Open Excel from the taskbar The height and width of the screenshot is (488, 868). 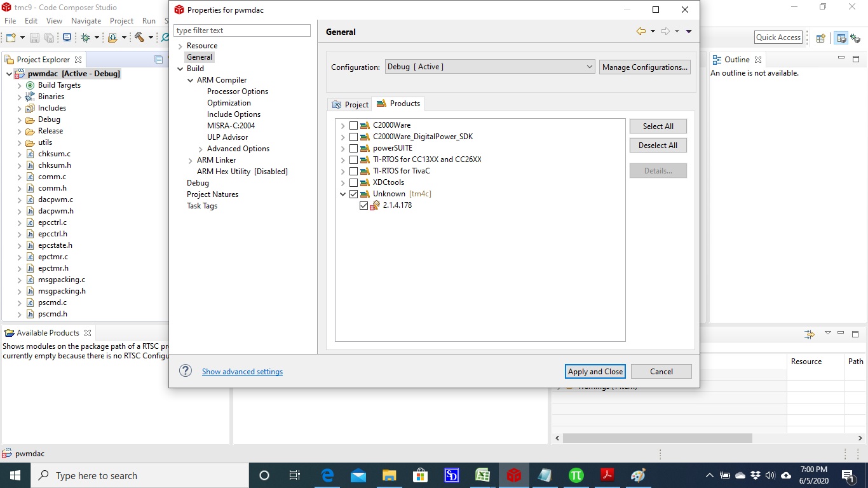483,475
